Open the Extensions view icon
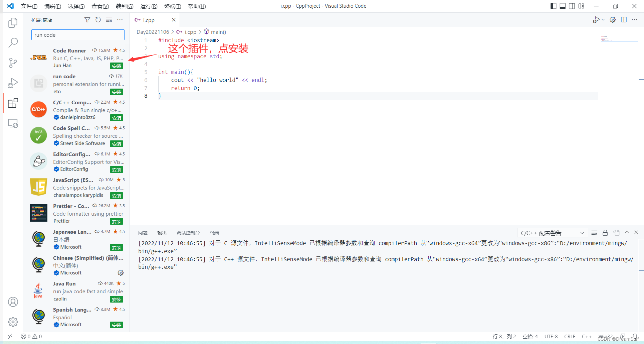 point(13,103)
